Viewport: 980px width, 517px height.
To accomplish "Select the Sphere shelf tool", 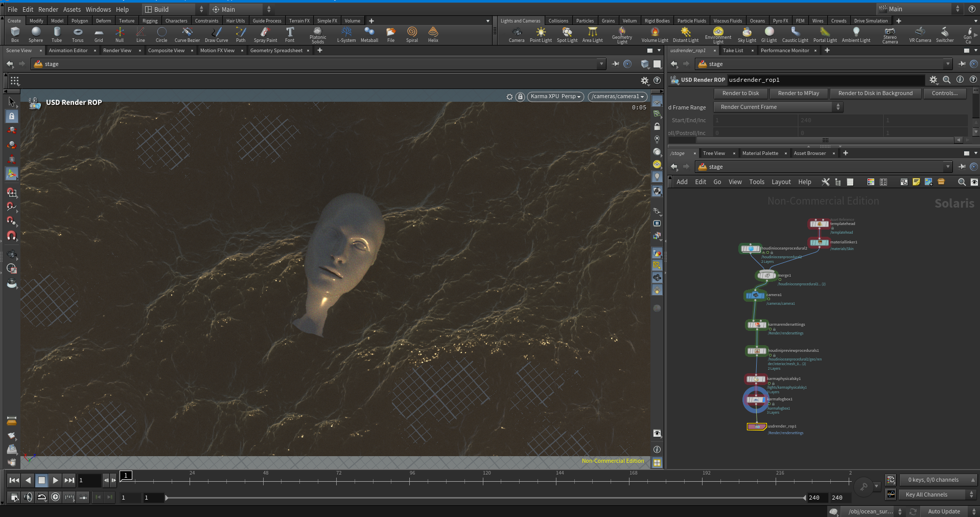I will pos(36,35).
